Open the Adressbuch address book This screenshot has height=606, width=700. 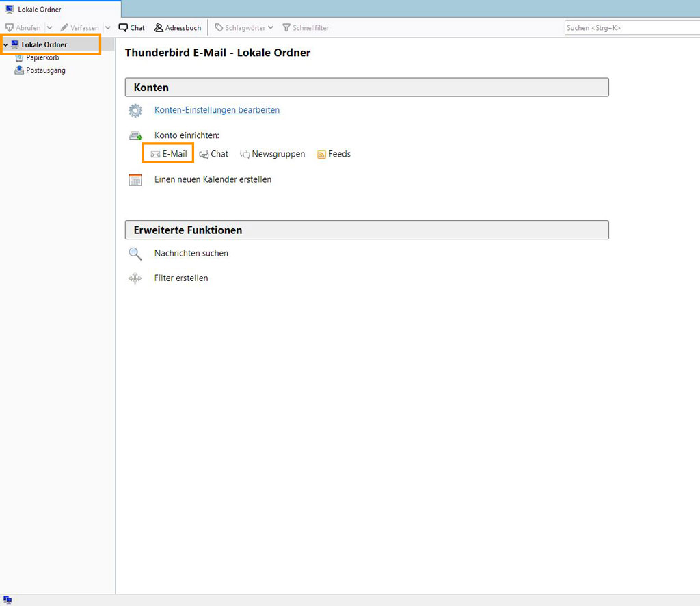(x=178, y=27)
